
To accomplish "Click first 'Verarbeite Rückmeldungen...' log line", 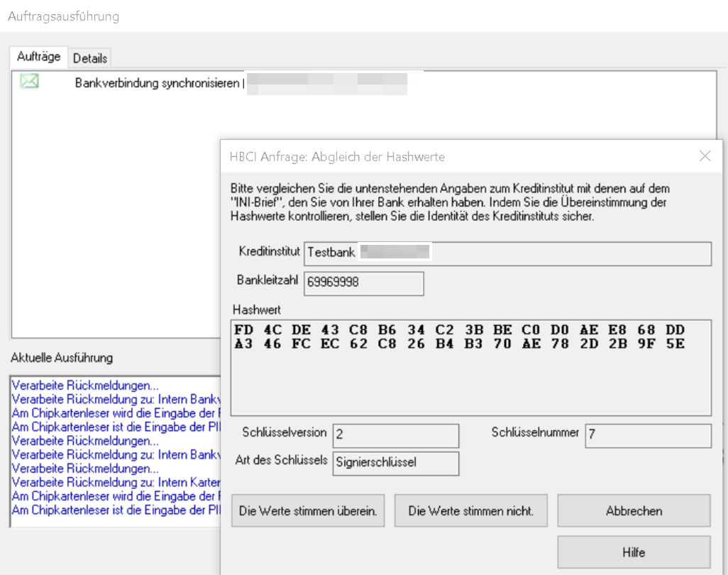I will point(85,386).
